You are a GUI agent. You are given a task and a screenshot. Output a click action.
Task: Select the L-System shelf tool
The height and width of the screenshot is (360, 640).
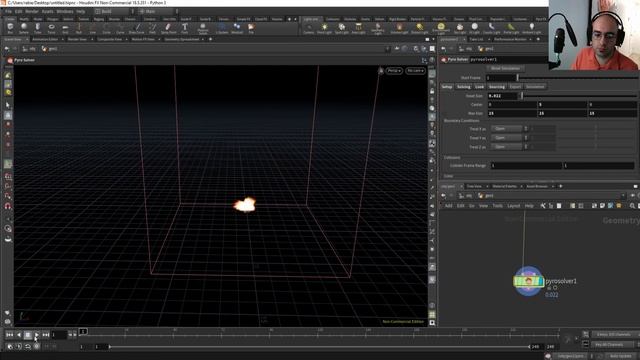222,28
